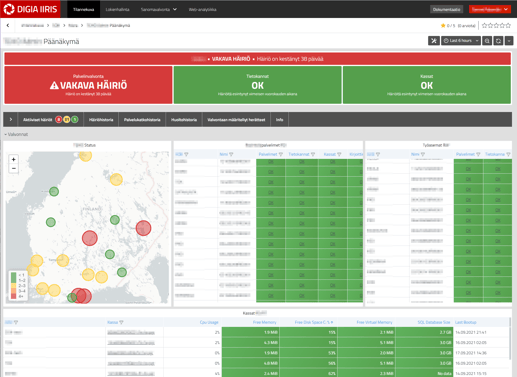Click the magnifier zoom icon in toolbar
The width and height of the screenshot is (517, 377).
click(x=487, y=41)
